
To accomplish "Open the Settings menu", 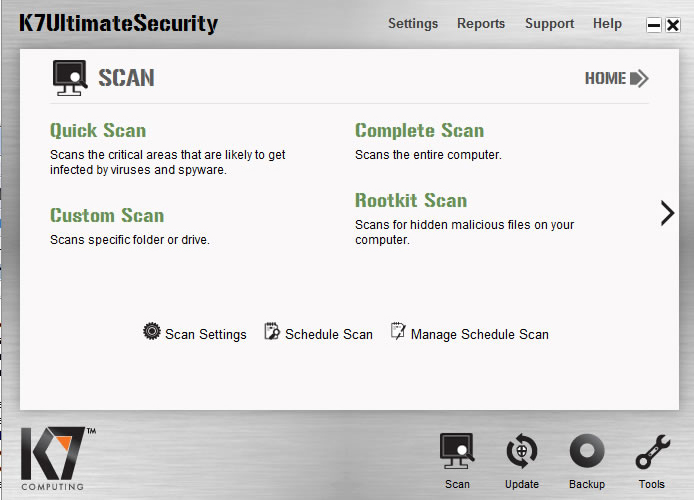I will click(413, 24).
